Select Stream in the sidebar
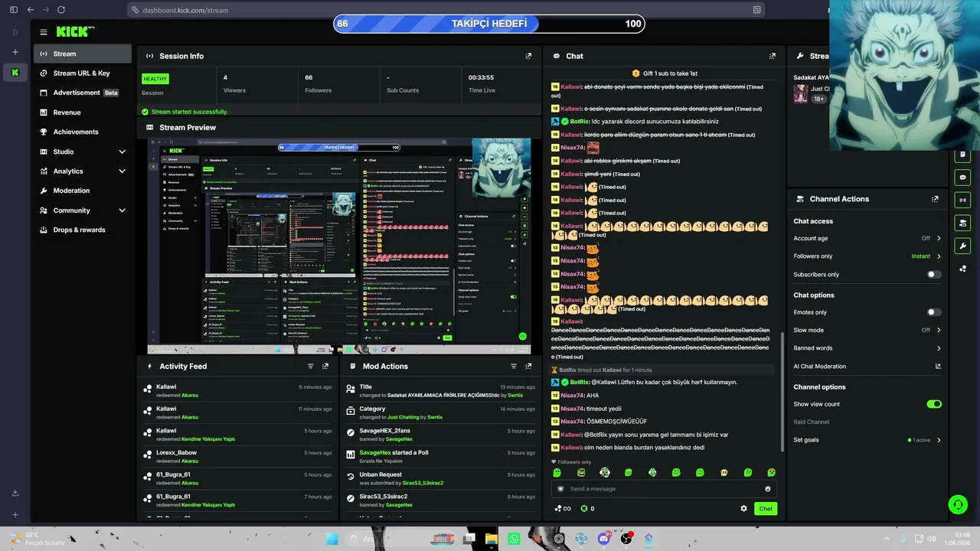 pyautogui.click(x=83, y=54)
